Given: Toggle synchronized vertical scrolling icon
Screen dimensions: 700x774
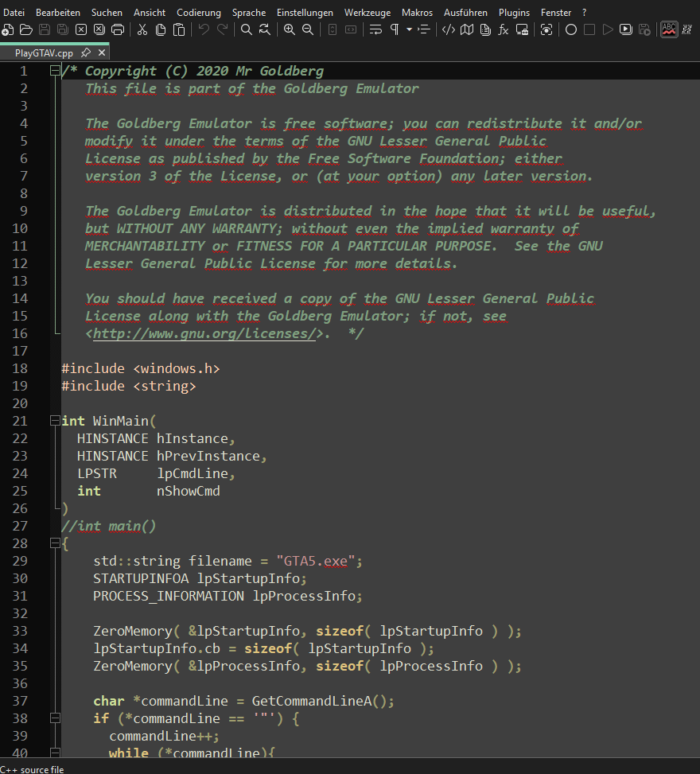Looking at the screenshot, I should [332, 30].
